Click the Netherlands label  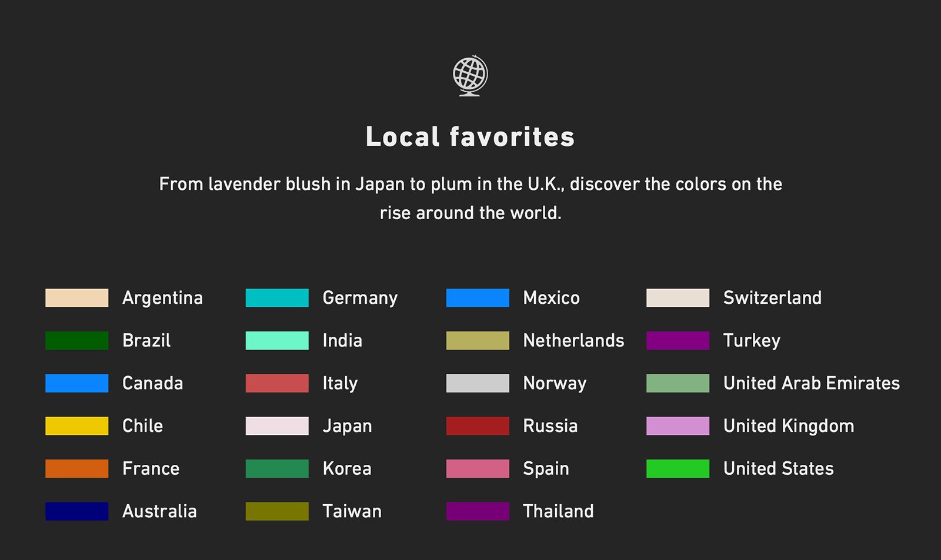point(573,341)
